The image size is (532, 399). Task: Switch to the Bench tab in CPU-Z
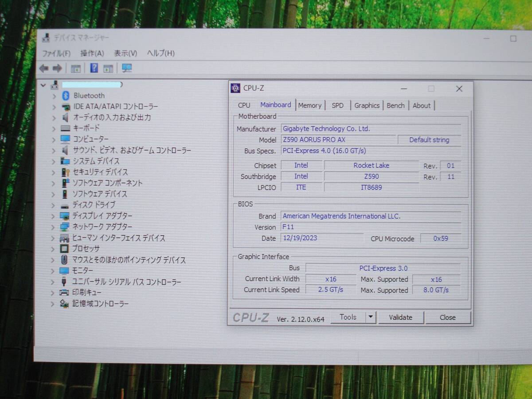click(x=395, y=106)
